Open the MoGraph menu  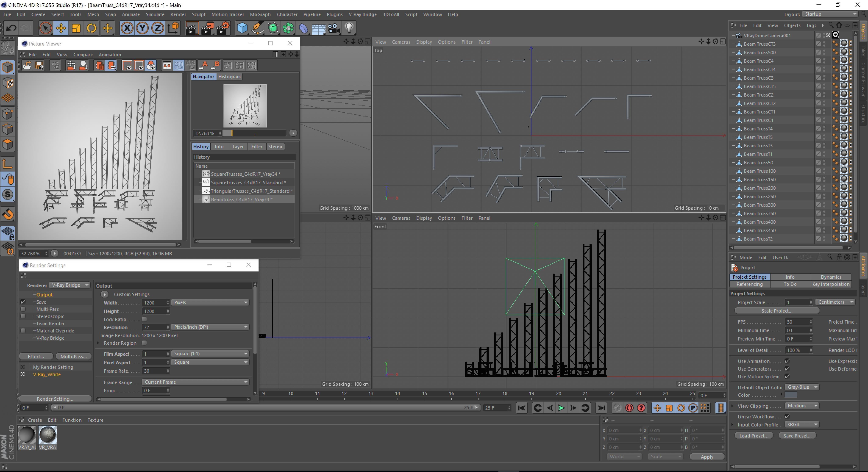pyautogui.click(x=260, y=14)
